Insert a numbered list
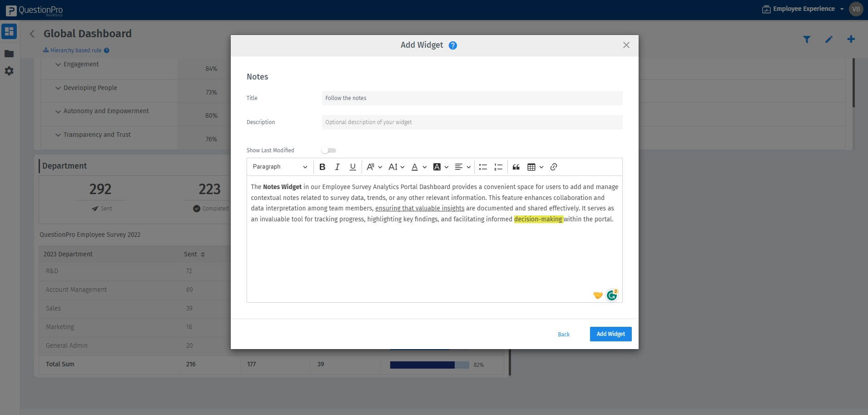Viewport: 868px width, 415px height. [x=498, y=167]
